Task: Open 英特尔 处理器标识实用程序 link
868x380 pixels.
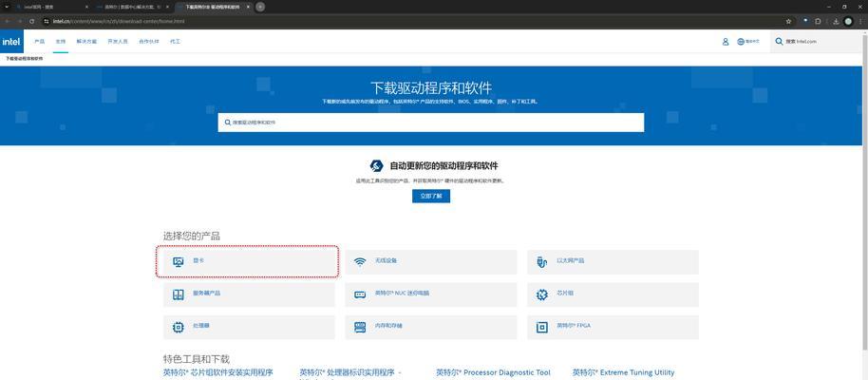Action: pyautogui.click(x=350, y=372)
